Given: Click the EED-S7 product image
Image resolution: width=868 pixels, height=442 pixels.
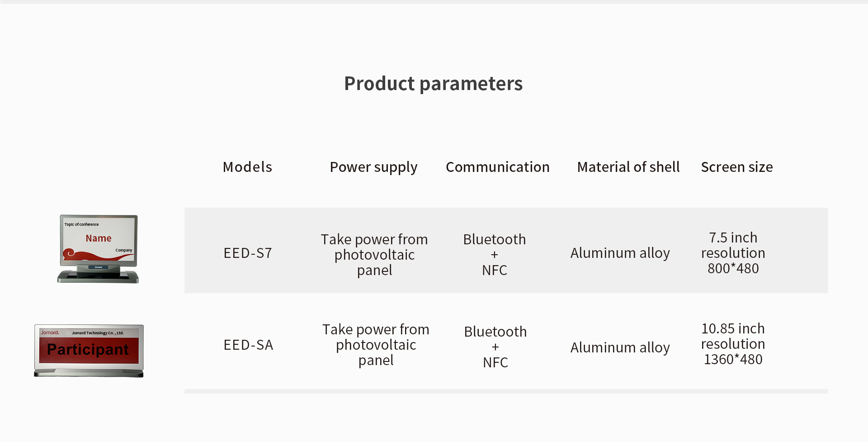Looking at the screenshot, I should tap(98, 249).
